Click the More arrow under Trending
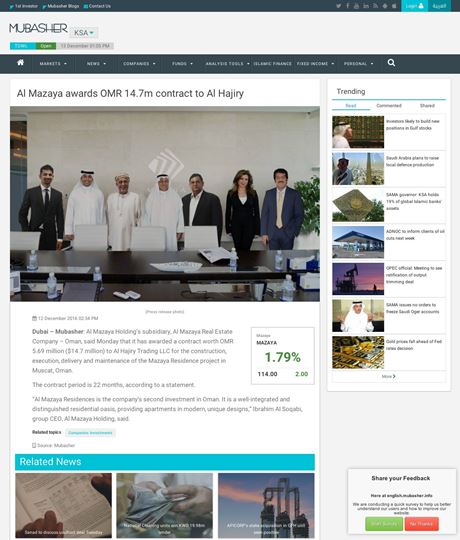 pyautogui.click(x=389, y=376)
